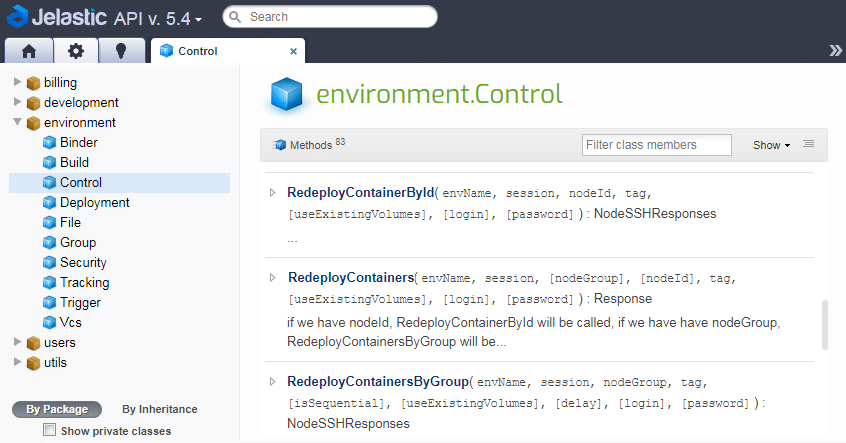This screenshot has height=443, width=846.
Task: Open the Build class entry
Action: click(x=74, y=162)
